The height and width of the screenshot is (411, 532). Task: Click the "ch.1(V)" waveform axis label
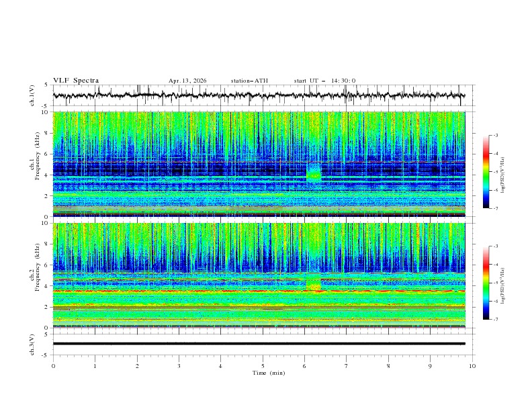tap(32, 95)
